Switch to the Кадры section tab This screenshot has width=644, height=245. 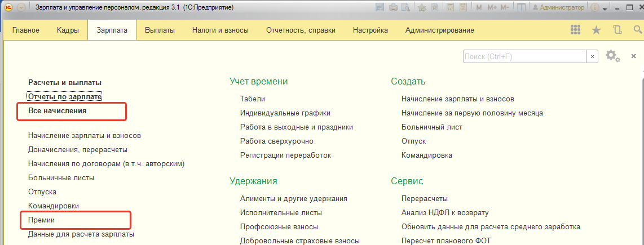[68, 30]
